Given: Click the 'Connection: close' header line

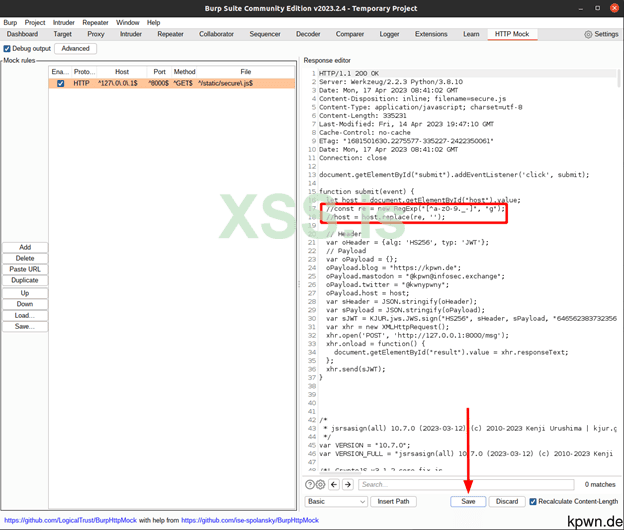Looking at the screenshot, I should [x=353, y=158].
